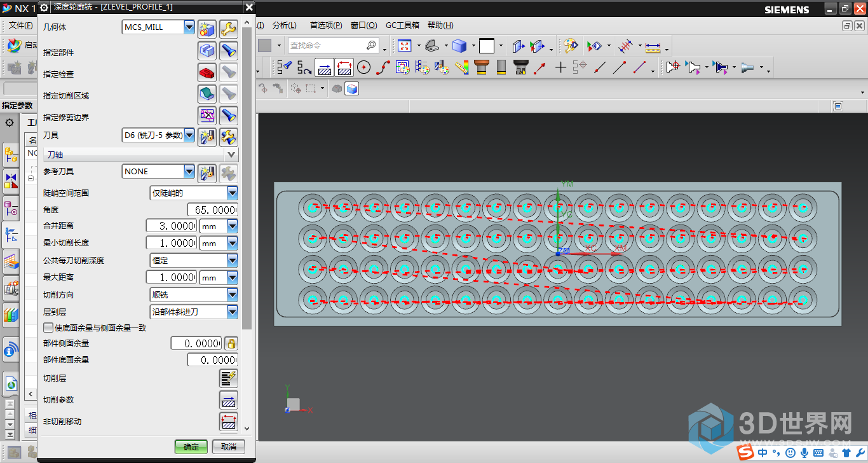Open 切削层 cut levels icon
The image size is (868, 463).
(x=229, y=378)
